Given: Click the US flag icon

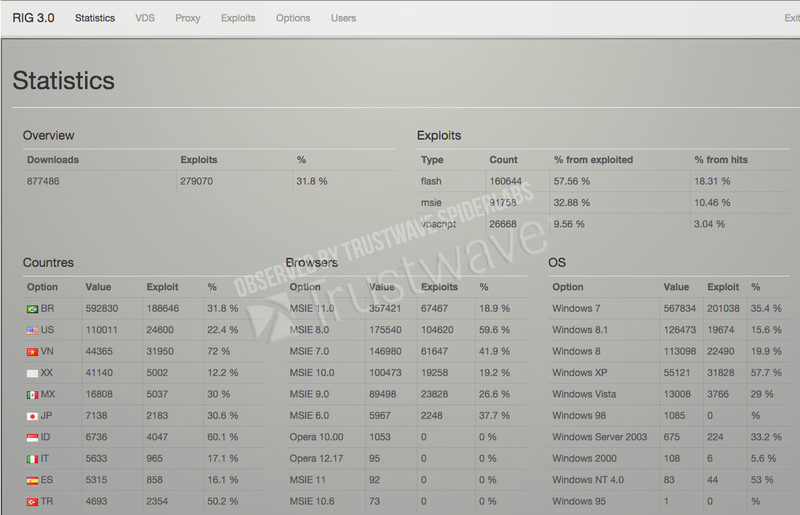Looking at the screenshot, I should point(33,329).
